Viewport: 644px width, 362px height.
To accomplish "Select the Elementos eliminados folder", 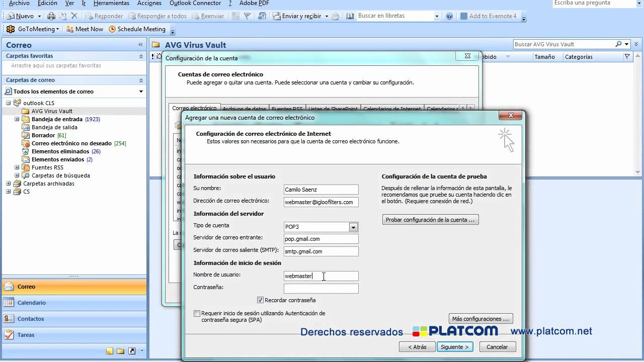I will tap(60, 151).
